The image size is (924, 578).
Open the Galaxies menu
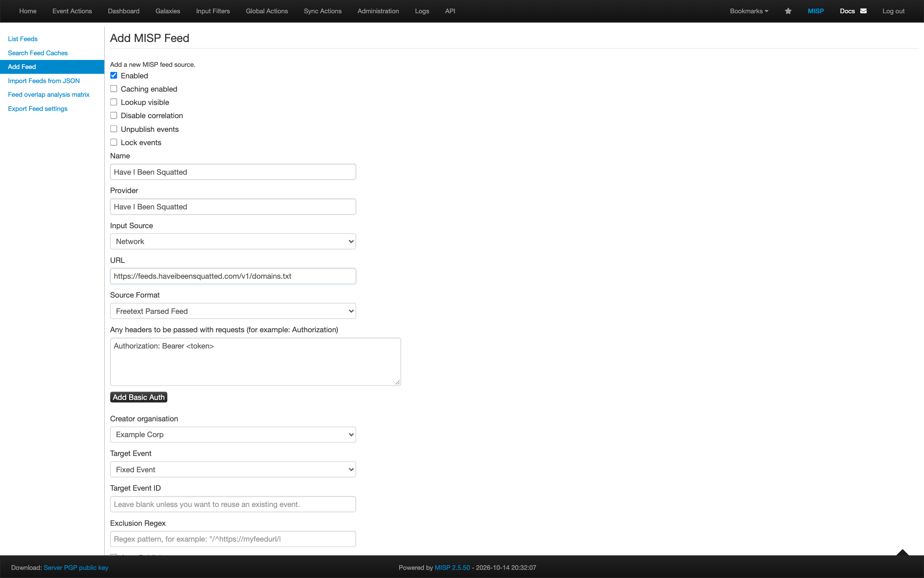[x=168, y=11]
